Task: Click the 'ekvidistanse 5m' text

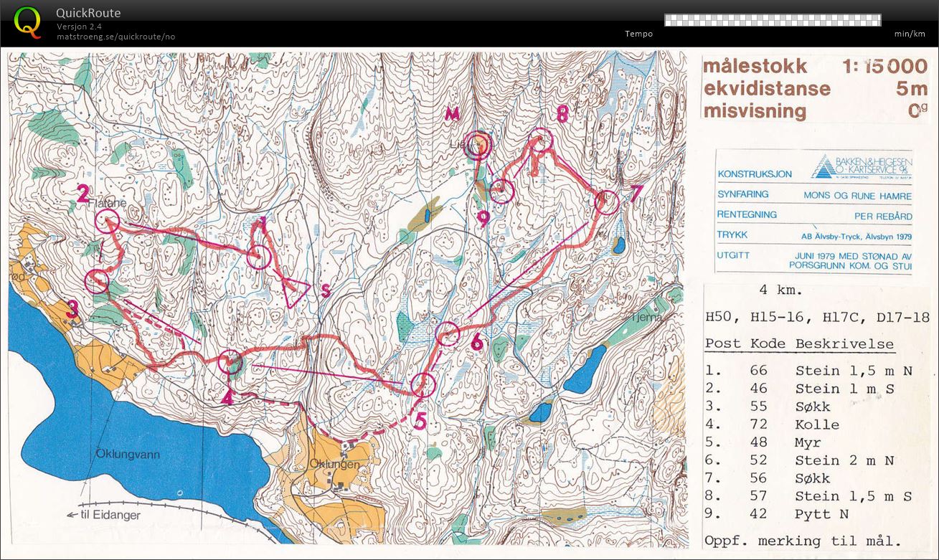Action: [x=816, y=89]
